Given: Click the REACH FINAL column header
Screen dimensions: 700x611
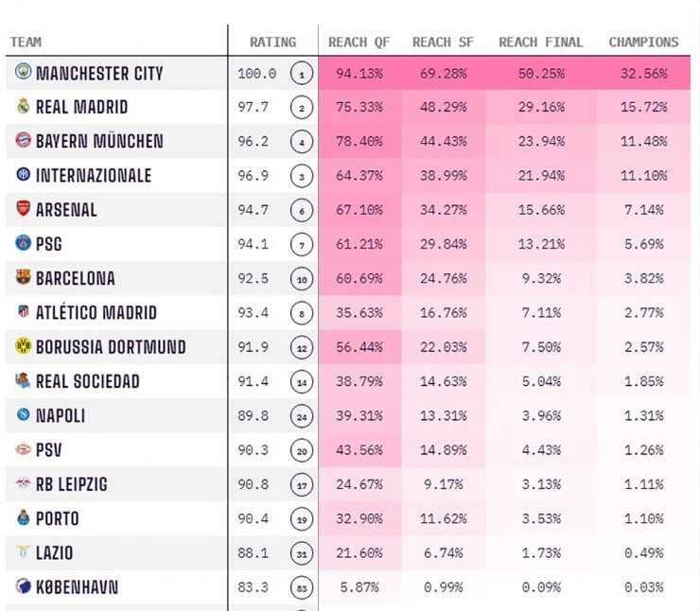Looking at the screenshot, I should [x=541, y=42].
